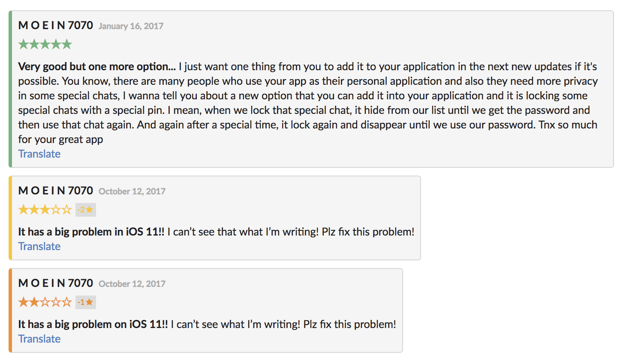Click the yellow left border of middle review
The image size is (620, 364).
pyautogui.click(x=10, y=218)
